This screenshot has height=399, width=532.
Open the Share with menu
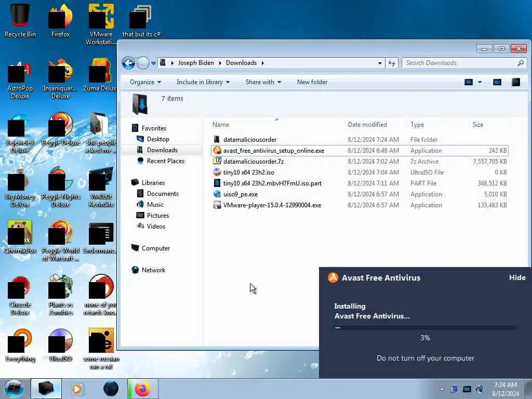[x=263, y=82]
